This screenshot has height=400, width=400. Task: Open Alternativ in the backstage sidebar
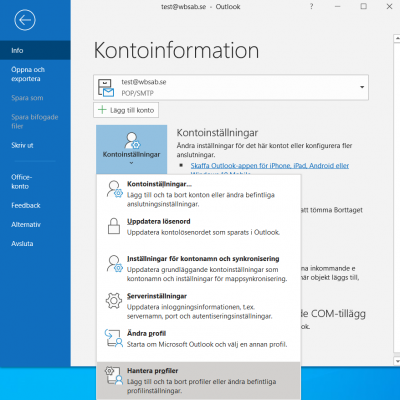tap(26, 224)
